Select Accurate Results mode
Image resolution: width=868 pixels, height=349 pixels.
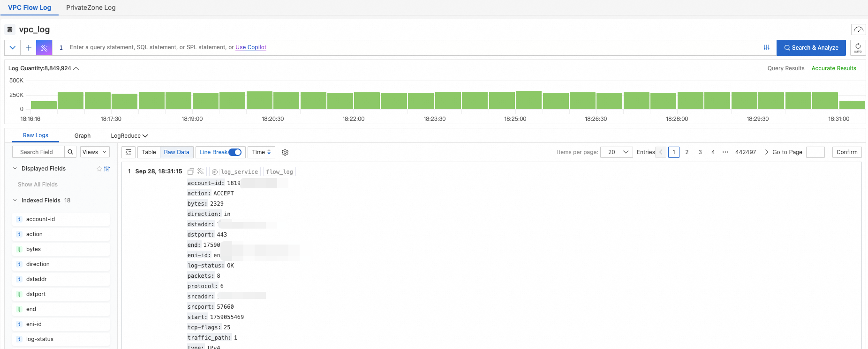tap(834, 68)
